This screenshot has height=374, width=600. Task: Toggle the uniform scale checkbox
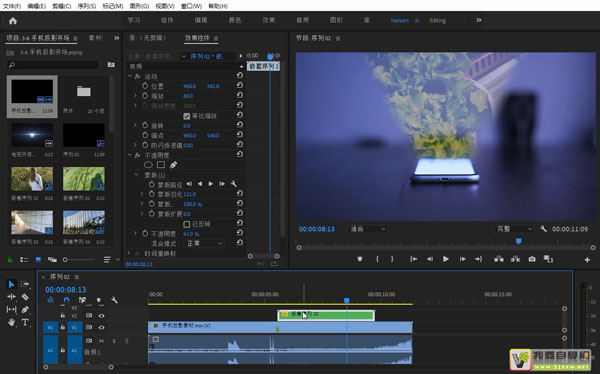(187, 116)
